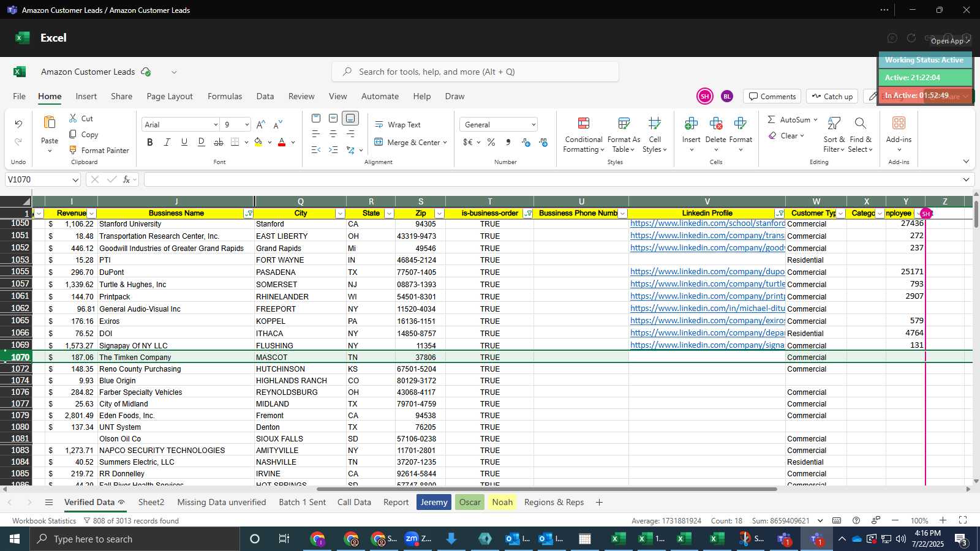Open Add-ins
Screen dimensions: 980x551
click(899, 133)
